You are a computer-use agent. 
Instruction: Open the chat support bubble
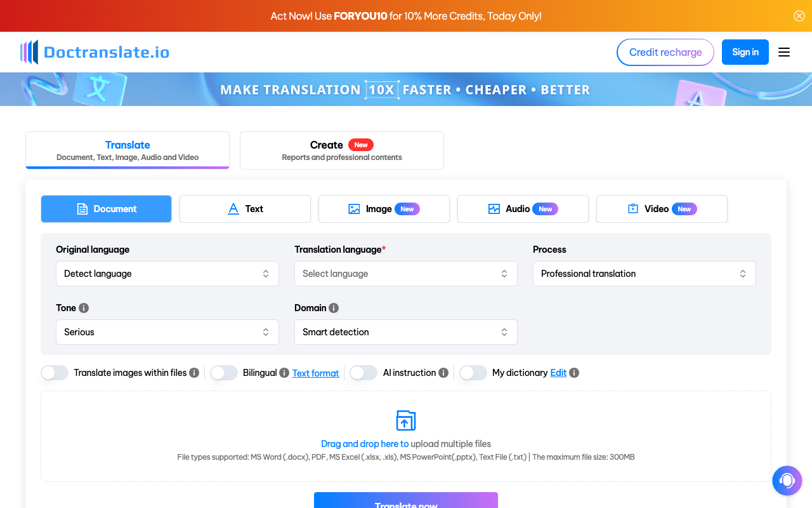pyautogui.click(x=787, y=481)
